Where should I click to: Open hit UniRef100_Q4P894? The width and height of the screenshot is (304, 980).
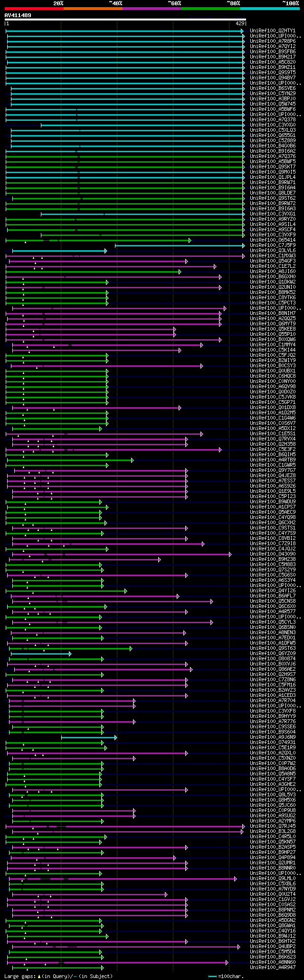273,858
